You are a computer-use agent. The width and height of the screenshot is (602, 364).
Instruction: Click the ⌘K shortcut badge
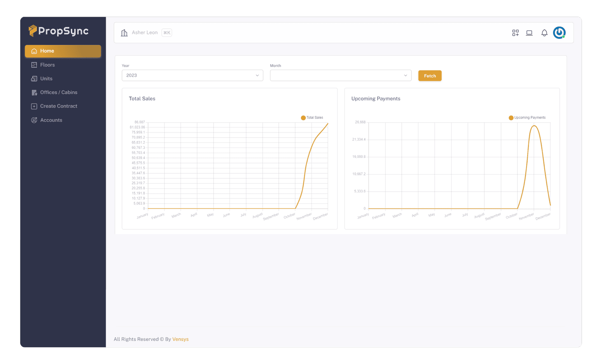[167, 33]
